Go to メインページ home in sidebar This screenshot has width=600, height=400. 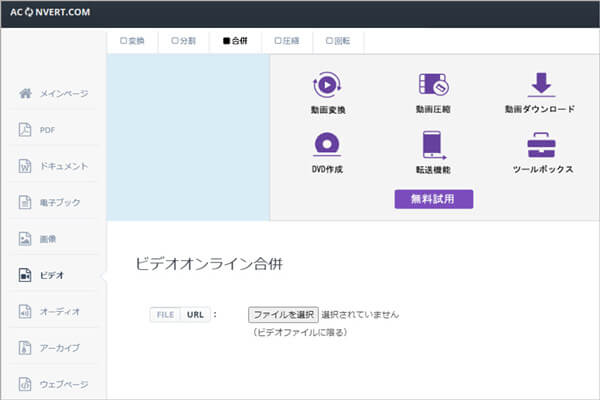point(58,93)
